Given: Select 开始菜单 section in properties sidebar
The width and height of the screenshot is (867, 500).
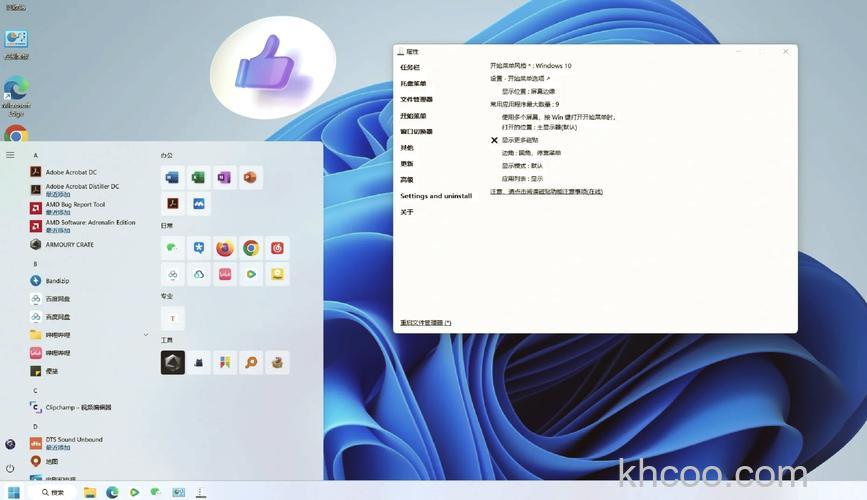Looking at the screenshot, I should pyautogui.click(x=413, y=116).
